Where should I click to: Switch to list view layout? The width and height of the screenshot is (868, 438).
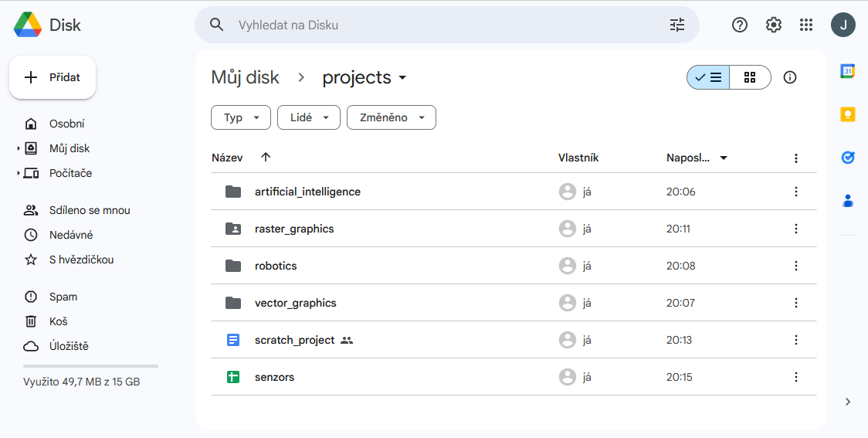(708, 77)
